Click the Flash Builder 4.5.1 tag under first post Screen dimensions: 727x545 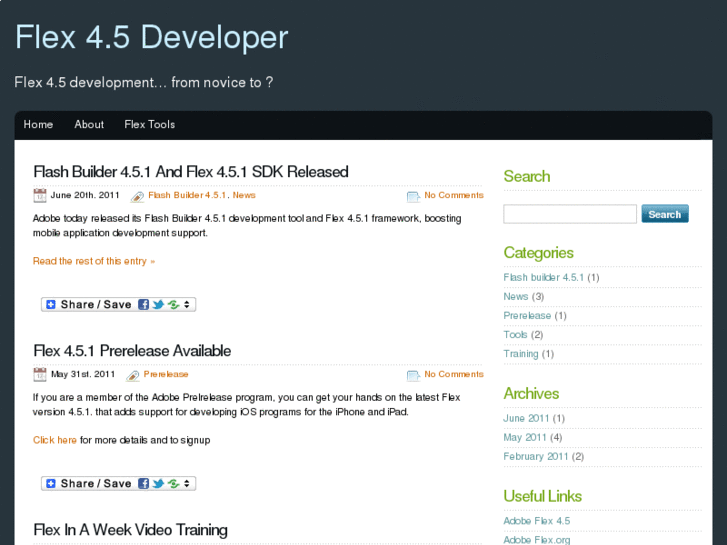point(187,195)
